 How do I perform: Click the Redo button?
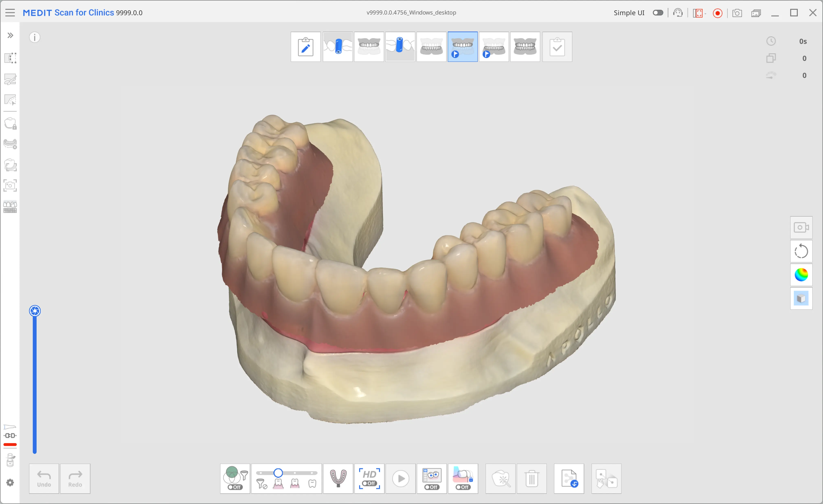click(x=75, y=478)
